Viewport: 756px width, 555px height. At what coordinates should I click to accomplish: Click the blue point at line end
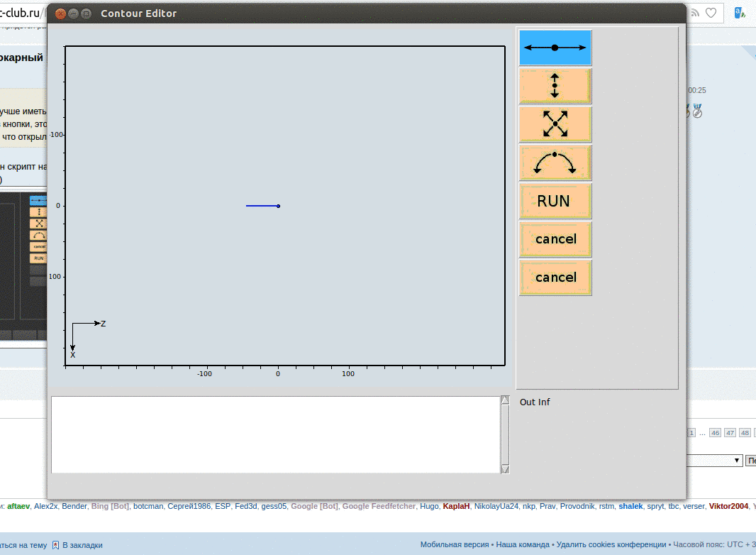(x=278, y=206)
